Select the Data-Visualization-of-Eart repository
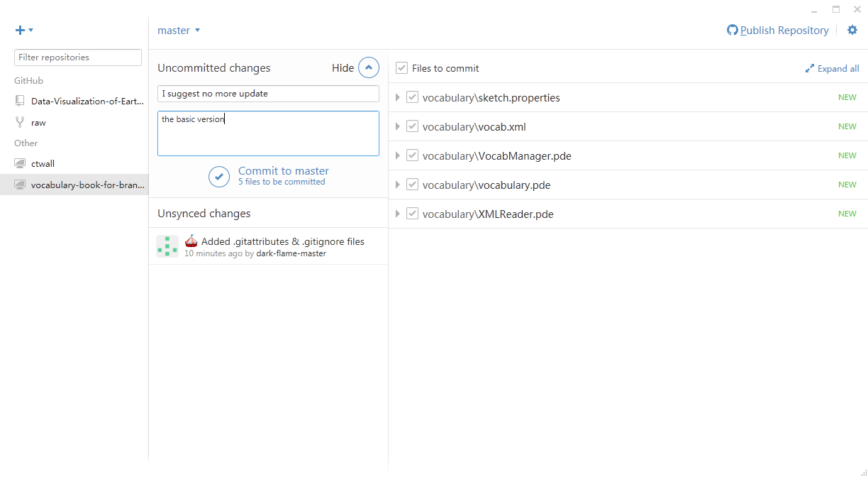This screenshot has width=868, height=477. point(74,102)
